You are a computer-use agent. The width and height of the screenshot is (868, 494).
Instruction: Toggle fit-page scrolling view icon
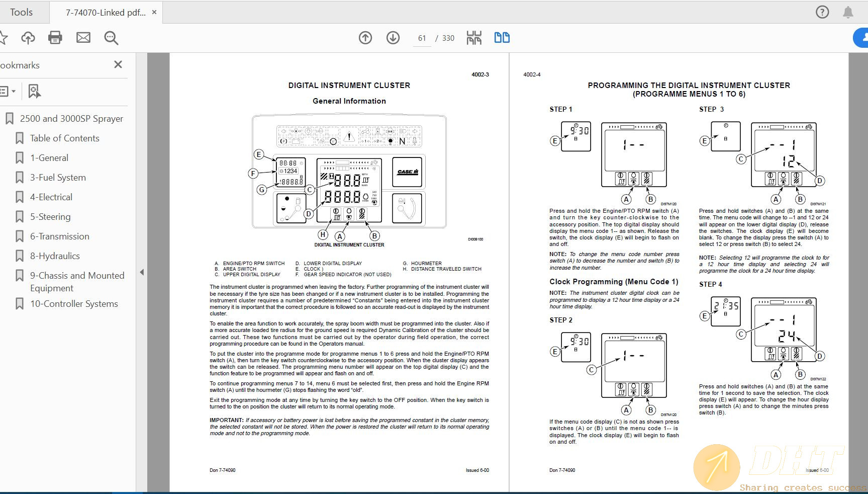[473, 38]
